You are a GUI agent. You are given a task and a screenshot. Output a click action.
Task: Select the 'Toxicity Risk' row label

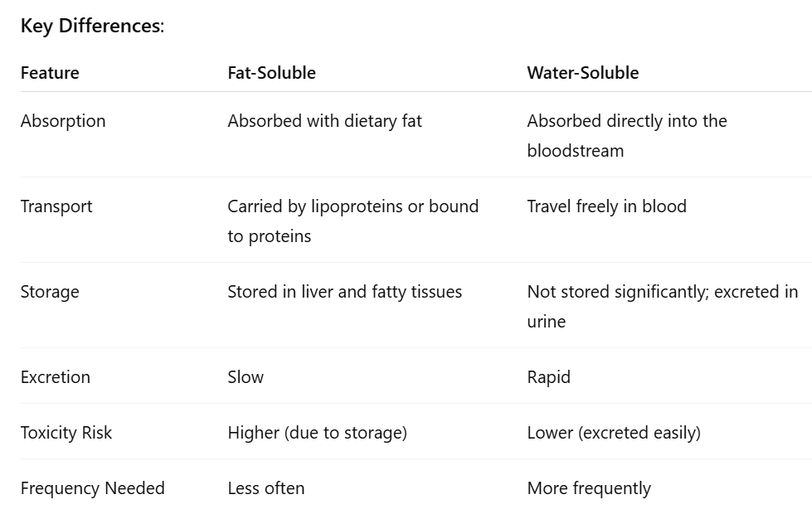point(66,433)
